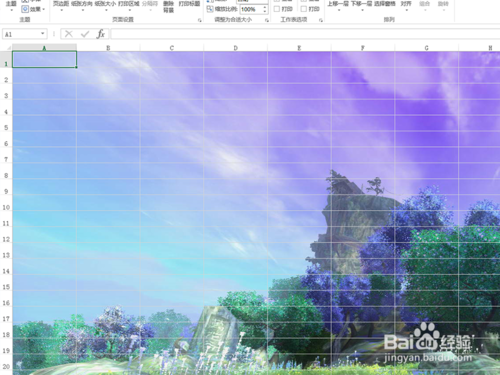Click Print Titles (打印标题) button
The width and height of the screenshot is (500, 375).
click(189, 4)
